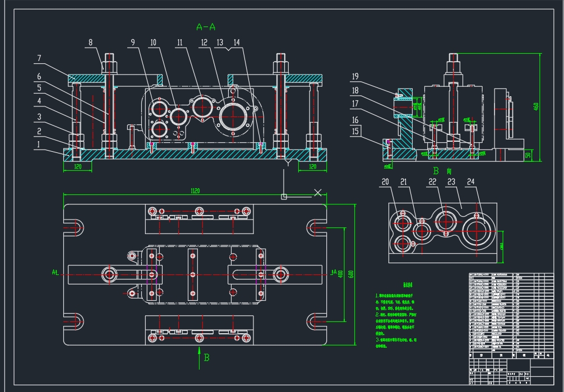This screenshot has width=564, height=392.
Task: Click the section marker A at left of plan view
Action: (x=55, y=272)
